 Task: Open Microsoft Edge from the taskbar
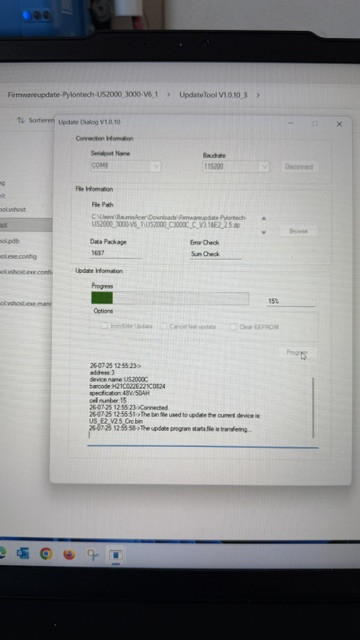[x=2, y=553]
